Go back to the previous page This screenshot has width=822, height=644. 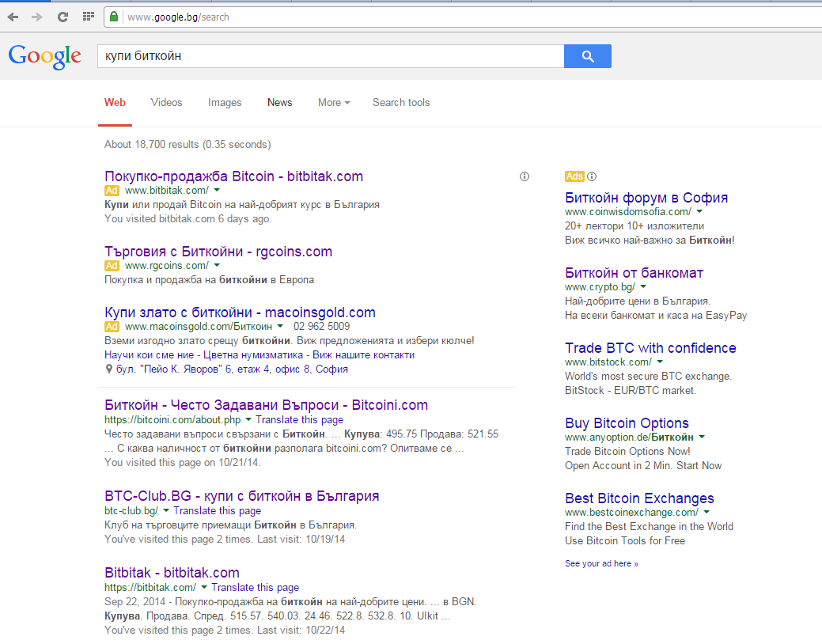pos(13,17)
